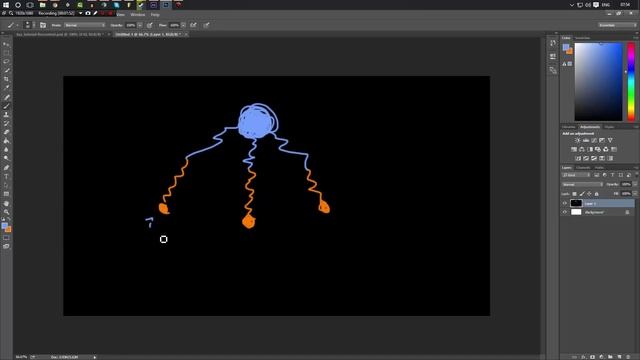Screen dimensions: 640x360
Task: Select the Hand tool
Action: 6,203
